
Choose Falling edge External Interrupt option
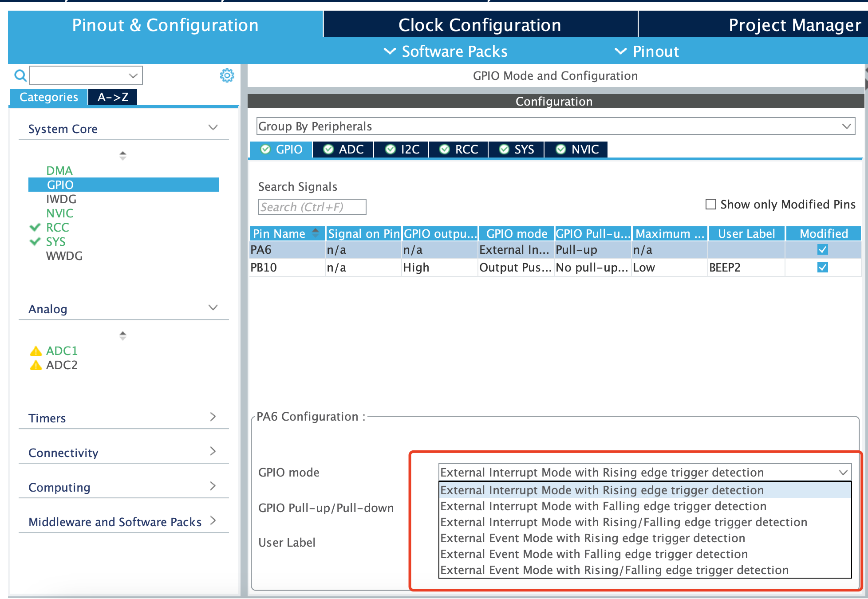point(603,506)
